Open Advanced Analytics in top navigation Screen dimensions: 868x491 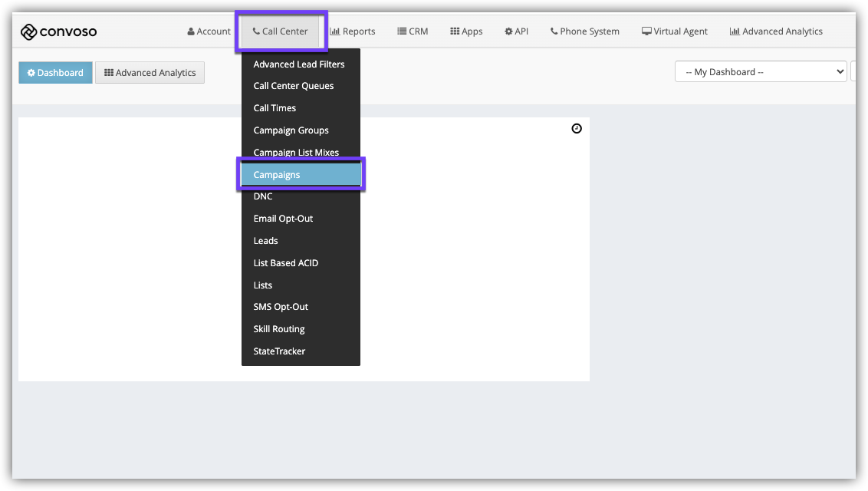pyautogui.click(x=776, y=31)
